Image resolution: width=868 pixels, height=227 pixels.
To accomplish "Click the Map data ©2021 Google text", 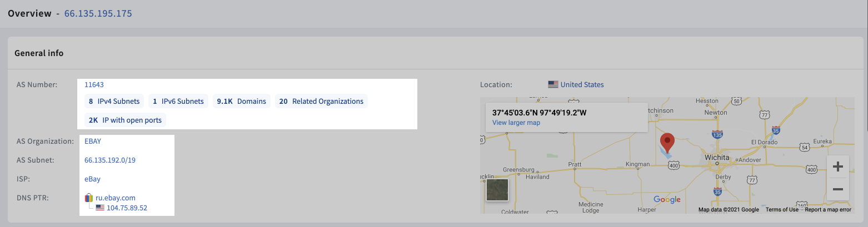I will (x=729, y=209).
